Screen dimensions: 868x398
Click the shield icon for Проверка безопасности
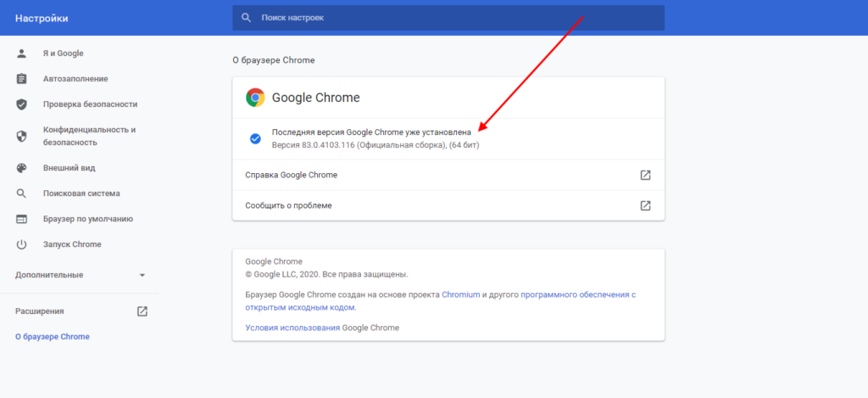coord(22,104)
